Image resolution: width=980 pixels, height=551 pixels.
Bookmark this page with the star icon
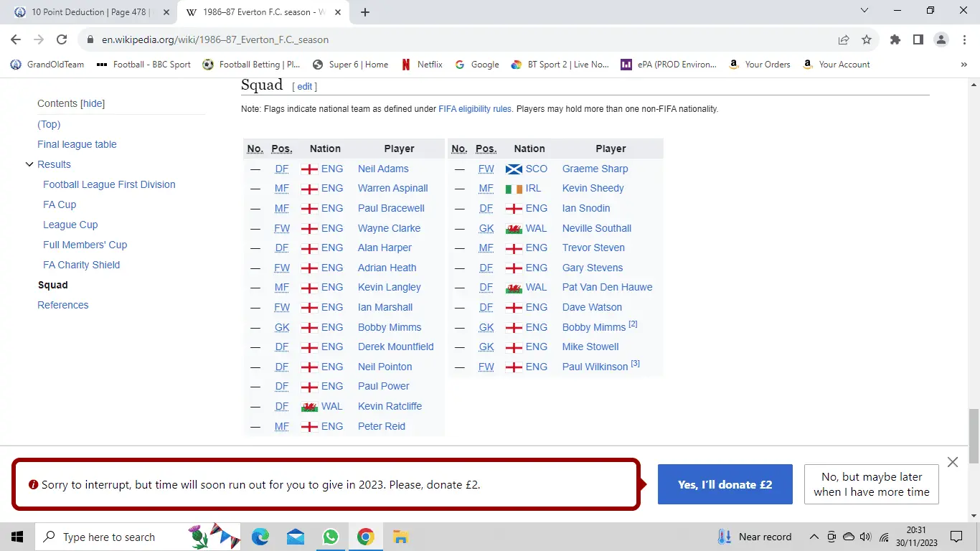click(x=867, y=40)
